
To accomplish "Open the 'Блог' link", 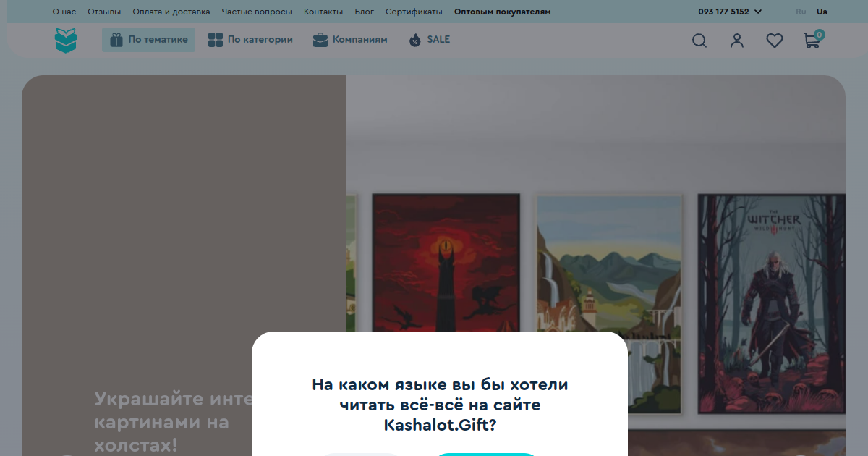I will point(365,12).
